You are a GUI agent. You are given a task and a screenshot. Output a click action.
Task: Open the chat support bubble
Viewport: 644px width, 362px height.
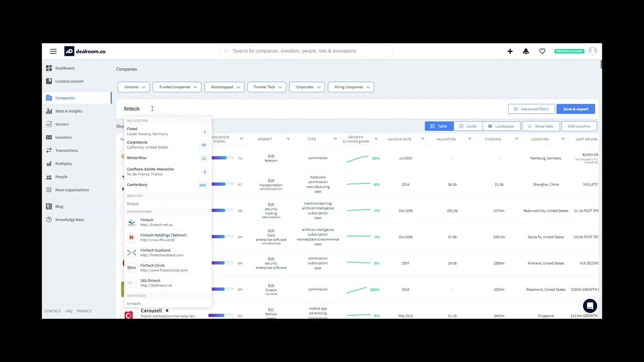[590, 306]
